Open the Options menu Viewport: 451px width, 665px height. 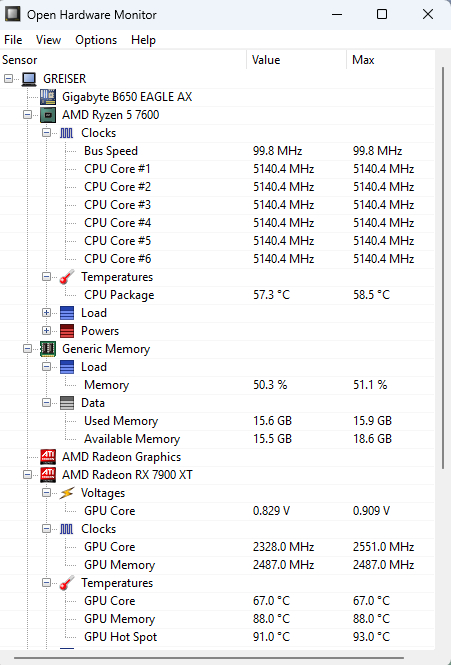[96, 40]
